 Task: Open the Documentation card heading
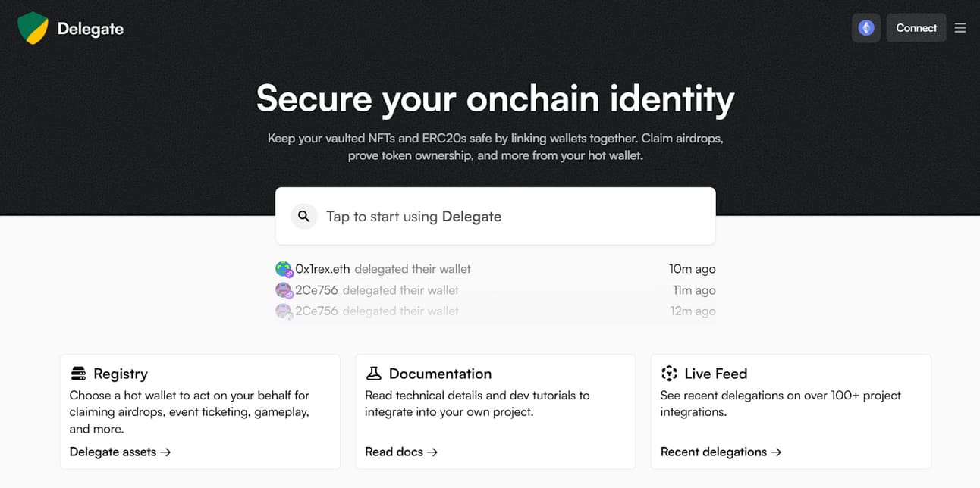coord(440,374)
